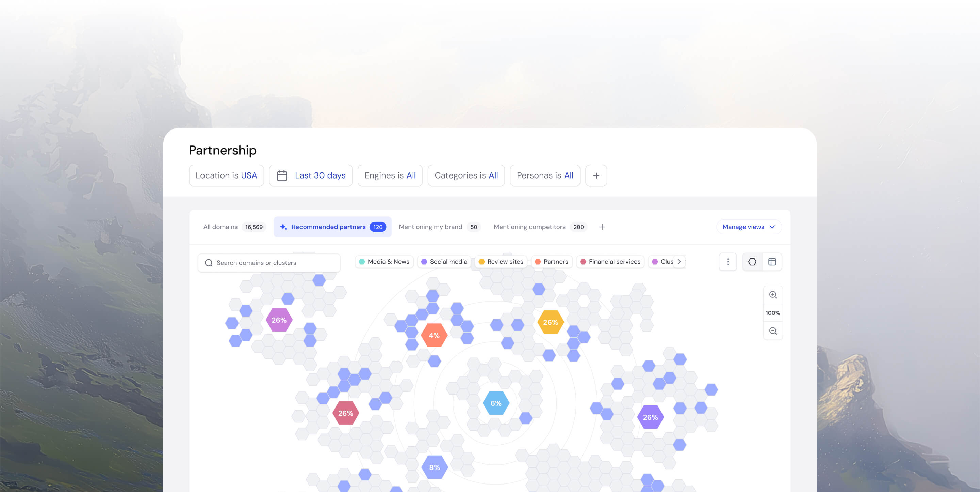Click the 100% zoom level control

pos(773,313)
